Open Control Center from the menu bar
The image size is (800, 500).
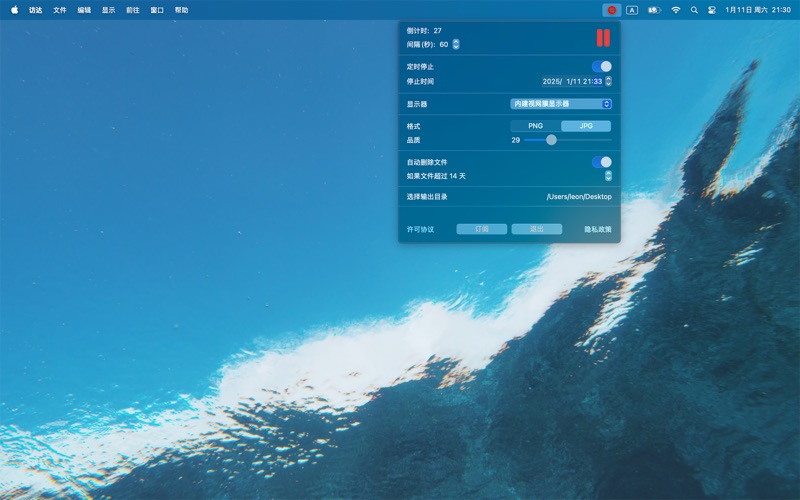coord(712,10)
